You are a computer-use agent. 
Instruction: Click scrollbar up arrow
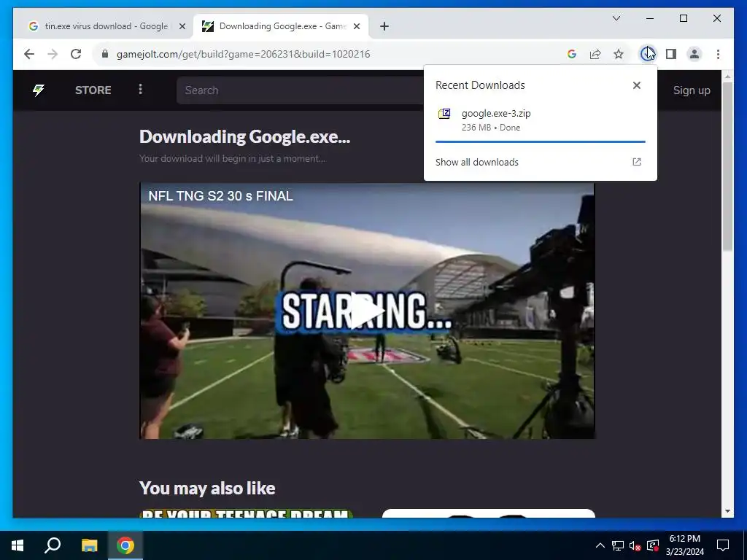727,76
